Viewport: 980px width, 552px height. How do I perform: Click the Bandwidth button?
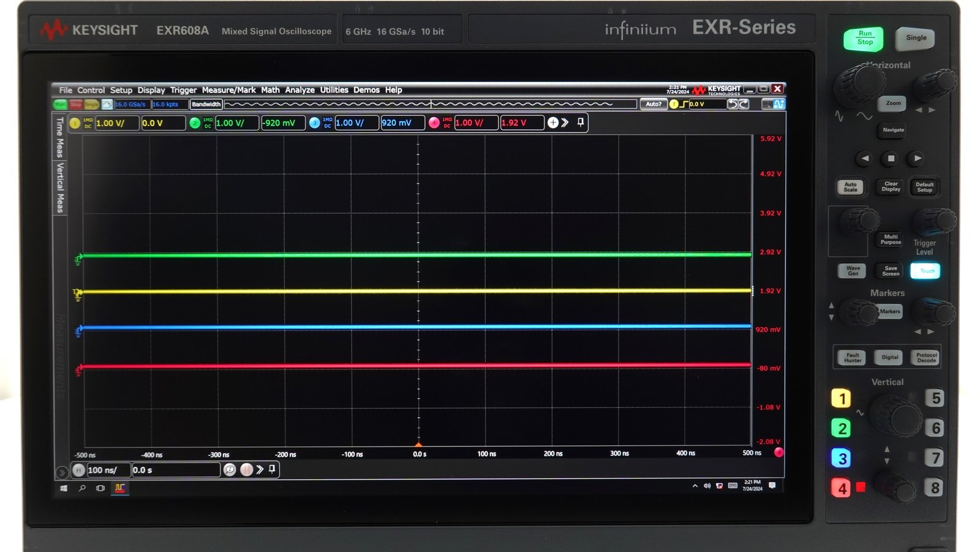pos(206,104)
